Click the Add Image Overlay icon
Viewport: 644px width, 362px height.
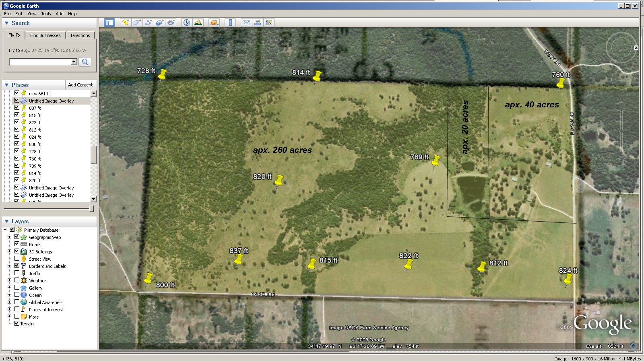[x=160, y=23]
